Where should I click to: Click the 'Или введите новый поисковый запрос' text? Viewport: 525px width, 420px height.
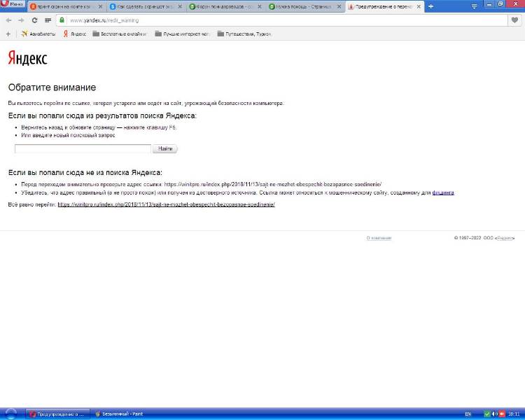pyautogui.click(x=68, y=135)
